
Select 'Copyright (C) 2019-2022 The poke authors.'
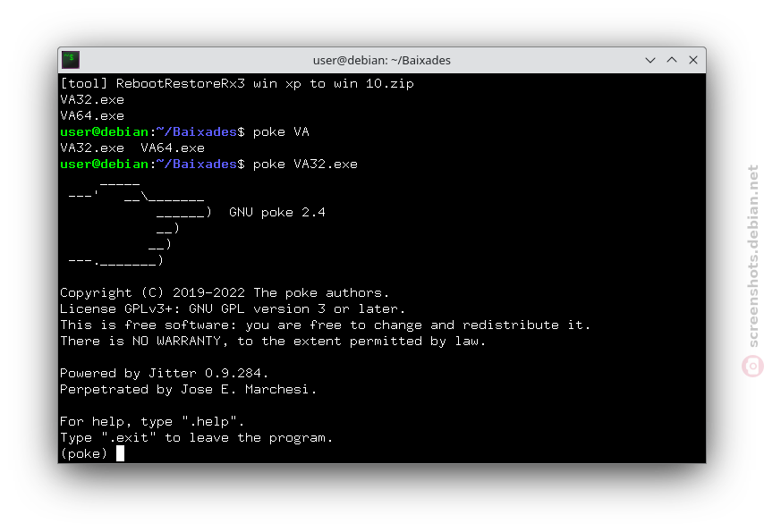click(x=225, y=292)
